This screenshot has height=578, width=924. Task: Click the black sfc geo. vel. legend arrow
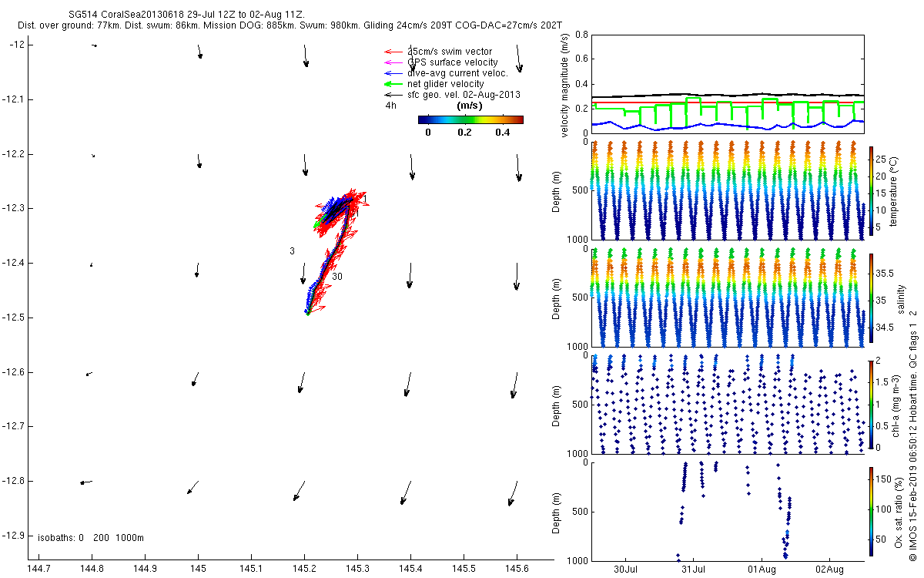(392, 95)
